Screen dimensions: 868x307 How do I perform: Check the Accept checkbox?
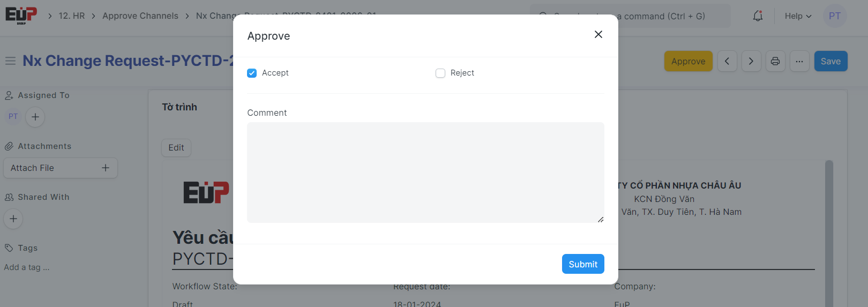click(252, 73)
